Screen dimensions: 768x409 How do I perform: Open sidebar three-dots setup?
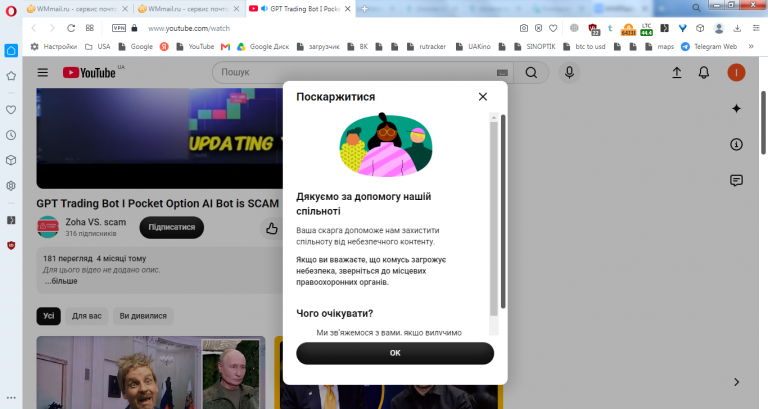[11, 398]
